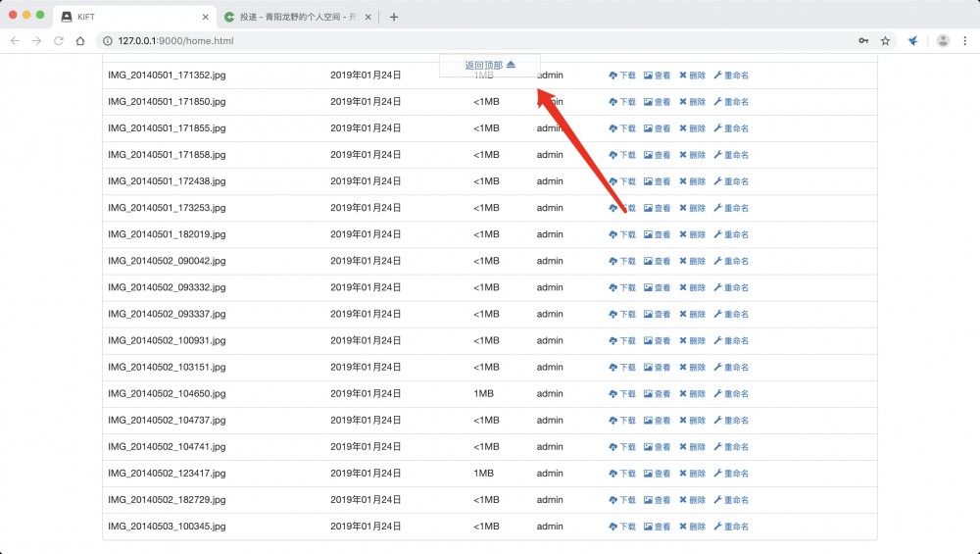Image resolution: width=980 pixels, height=554 pixels.
Task: Click 1MB size of IMG_20140502_123417.jpg
Action: [x=484, y=474]
